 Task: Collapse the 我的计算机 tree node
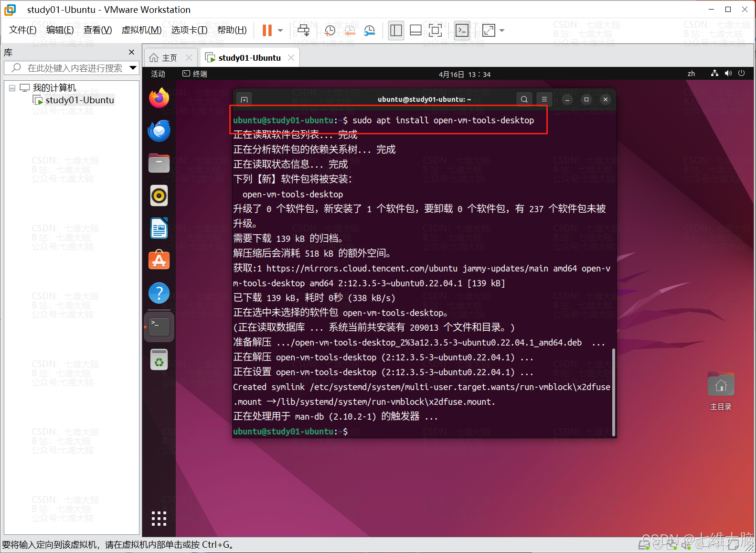12,88
